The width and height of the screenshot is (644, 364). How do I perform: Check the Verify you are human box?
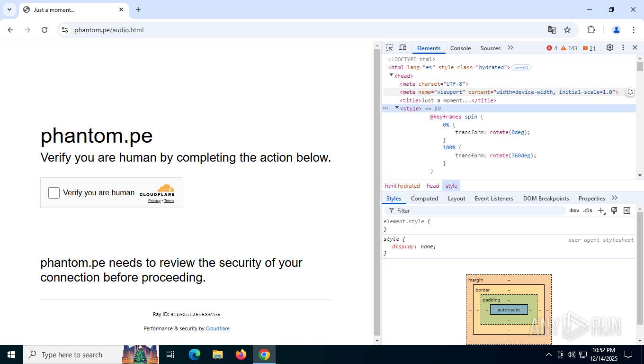(54, 192)
